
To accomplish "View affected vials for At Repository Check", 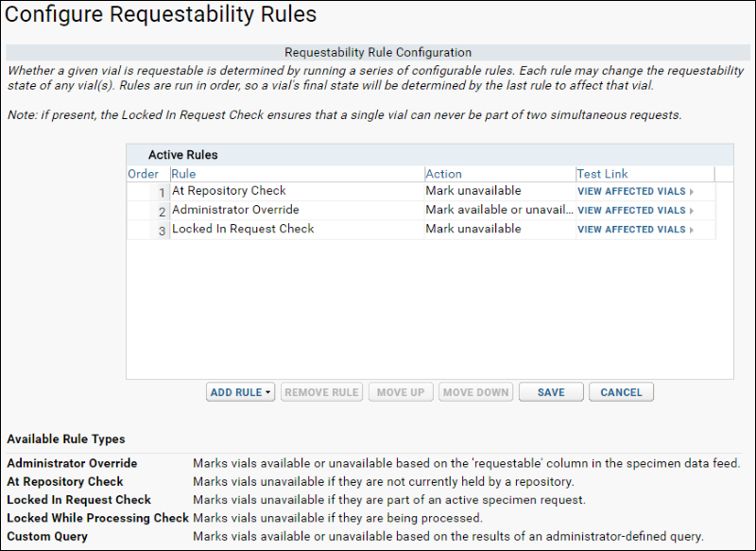I will [631, 191].
